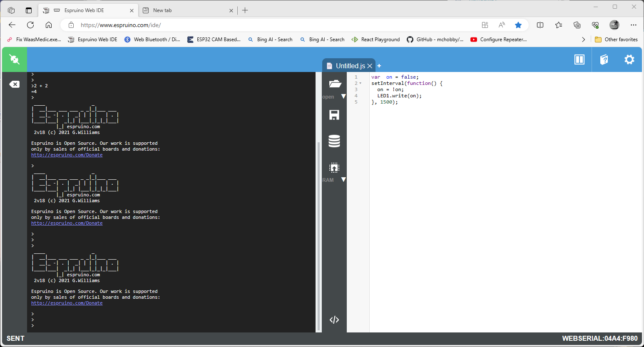Screen dimensions: 644x347
Task: View site information lock icon
Action: coord(71,25)
